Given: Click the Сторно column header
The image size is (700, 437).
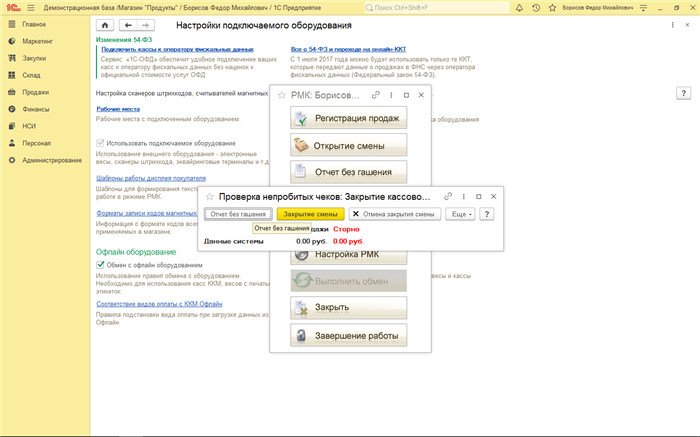Looking at the screenshot, I should coord(346,229).
